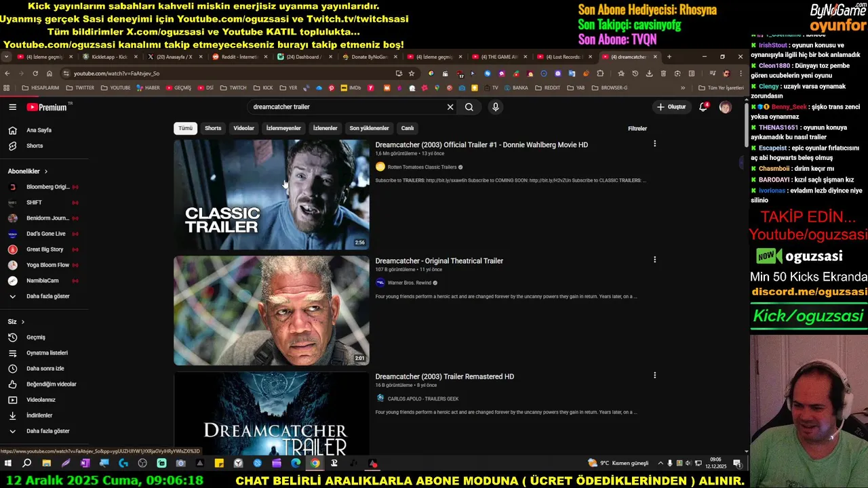Clear the search box with the X
The height and width of the screenshot is (488, 868).
coord(450,107)
